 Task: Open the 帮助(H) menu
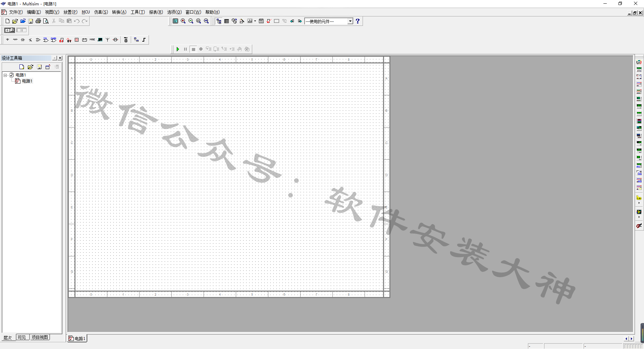[x=213, y=12]
